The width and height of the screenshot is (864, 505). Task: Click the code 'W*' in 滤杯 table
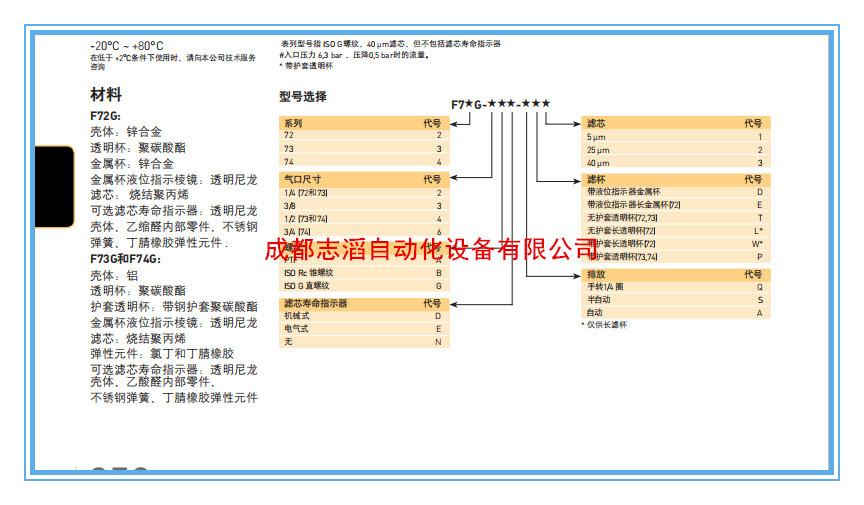[758, 244]
